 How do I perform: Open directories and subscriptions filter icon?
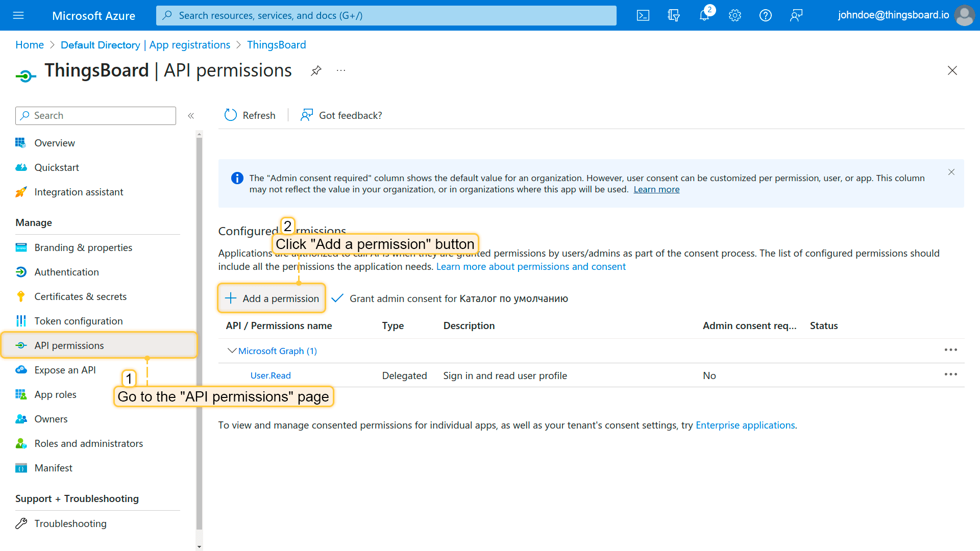[674, 15]
